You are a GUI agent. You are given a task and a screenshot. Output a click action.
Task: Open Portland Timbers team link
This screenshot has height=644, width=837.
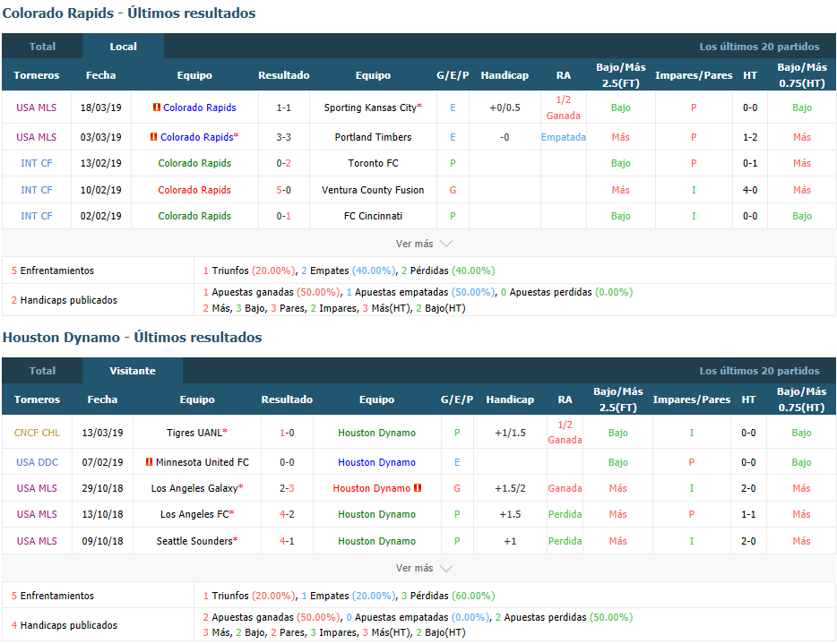click(x=373, y=137)
